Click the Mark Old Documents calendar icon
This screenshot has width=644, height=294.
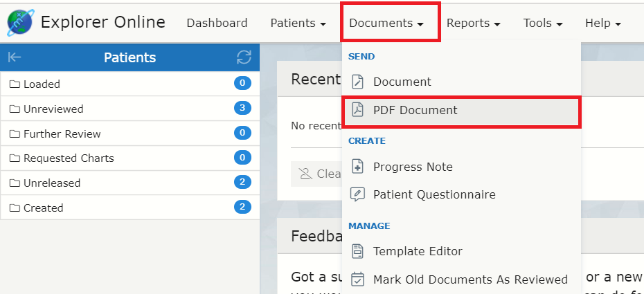(358, 279)
